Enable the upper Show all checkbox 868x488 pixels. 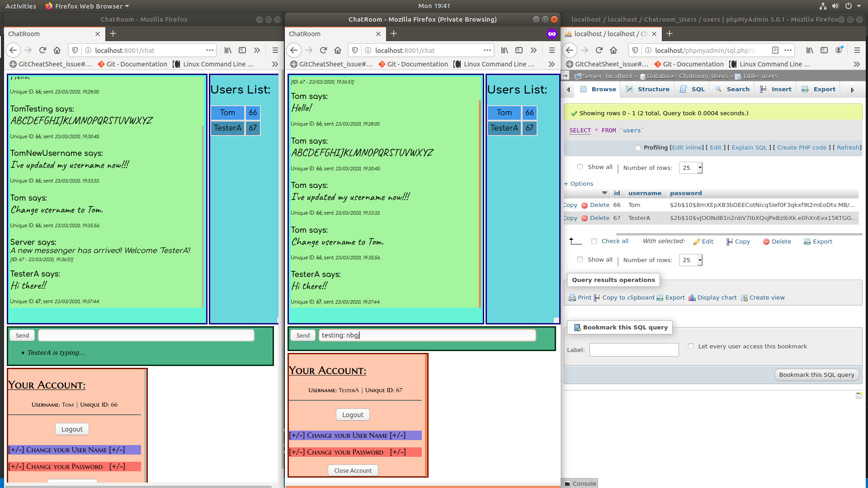[x=580, y=167]
